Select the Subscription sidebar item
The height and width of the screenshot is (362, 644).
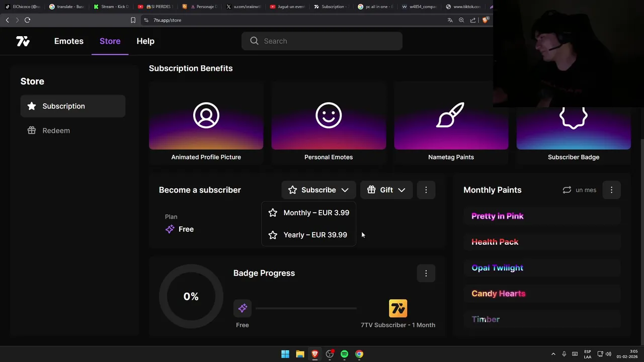(73, 106)
